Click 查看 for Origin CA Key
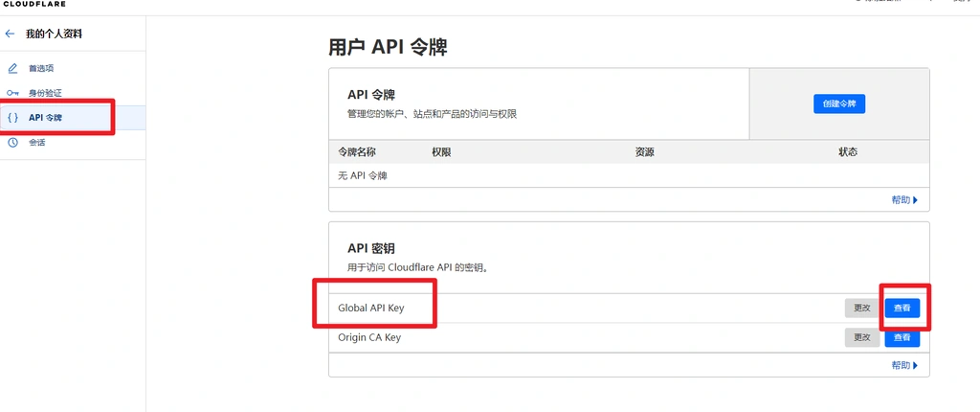 [902, 337]
